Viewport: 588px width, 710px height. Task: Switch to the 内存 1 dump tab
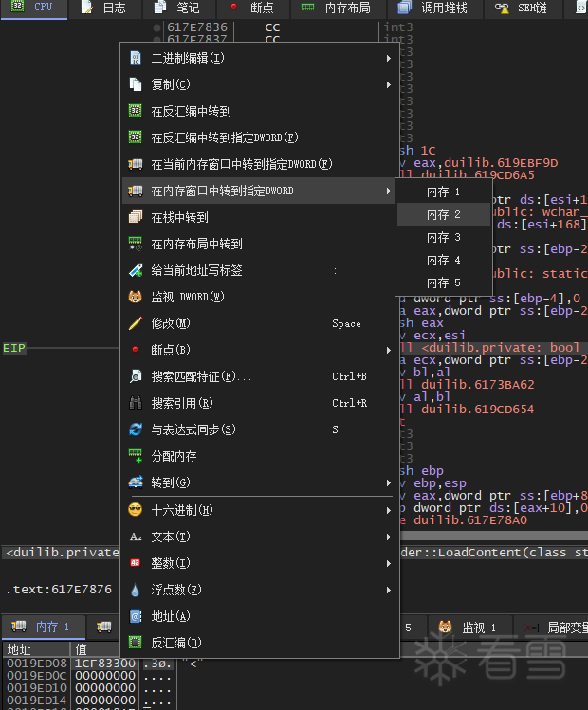43,628
